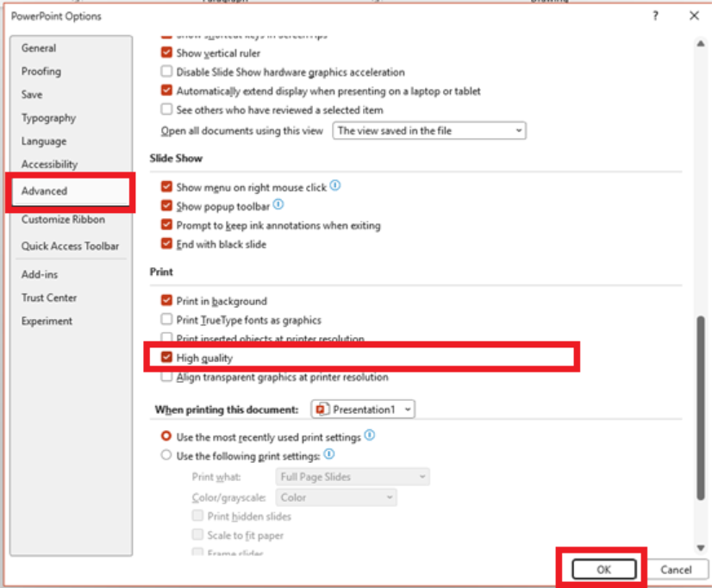This screenshot has height=588, width=712.
Task: Toggle the High quality checkbox
Action: (x=166, y=357)
